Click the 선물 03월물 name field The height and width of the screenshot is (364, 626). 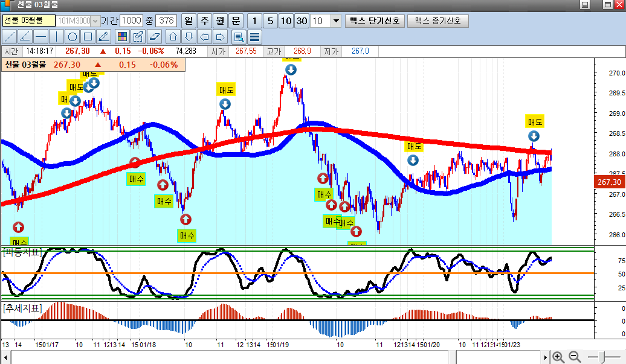(29, 21)
